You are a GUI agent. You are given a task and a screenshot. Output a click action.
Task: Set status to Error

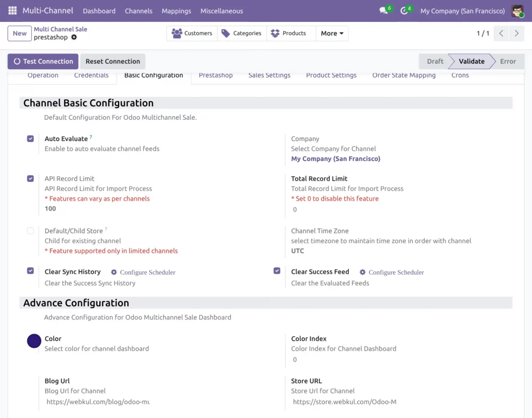tap(508, 61)
